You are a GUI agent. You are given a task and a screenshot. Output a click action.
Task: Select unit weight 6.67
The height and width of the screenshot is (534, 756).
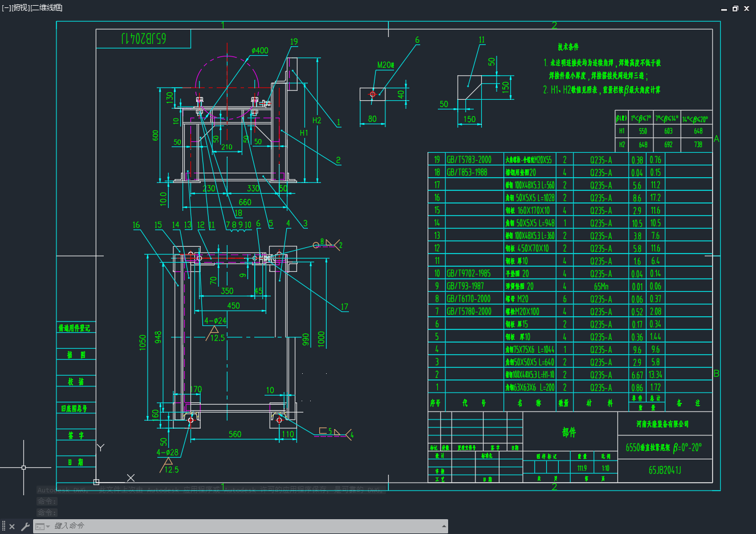637,375
